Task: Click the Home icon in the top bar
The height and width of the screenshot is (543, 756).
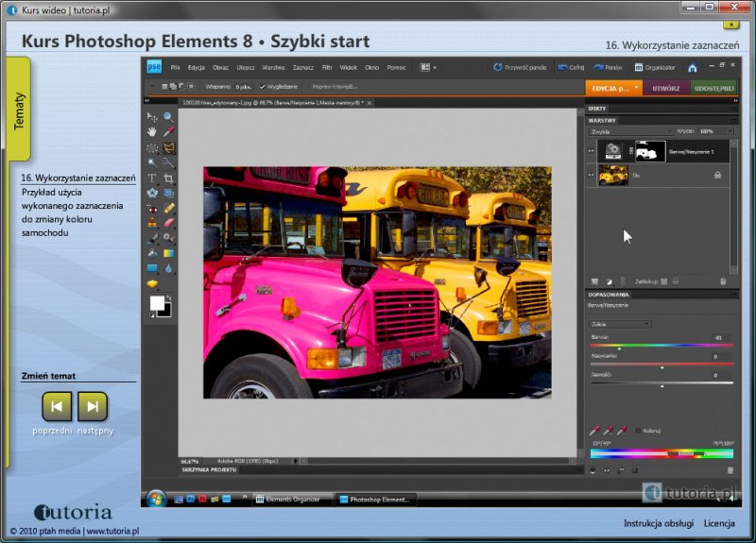Action: click(693, 68)
